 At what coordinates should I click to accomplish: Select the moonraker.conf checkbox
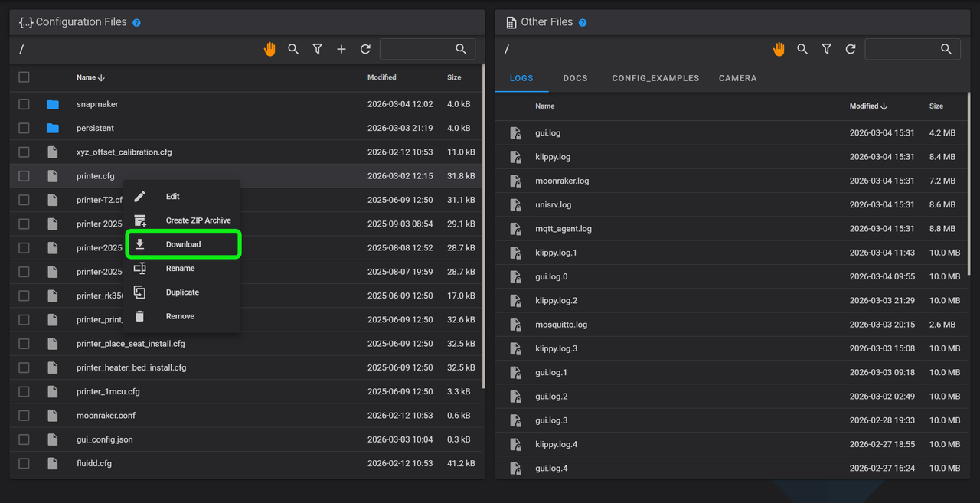pos(24,416)
